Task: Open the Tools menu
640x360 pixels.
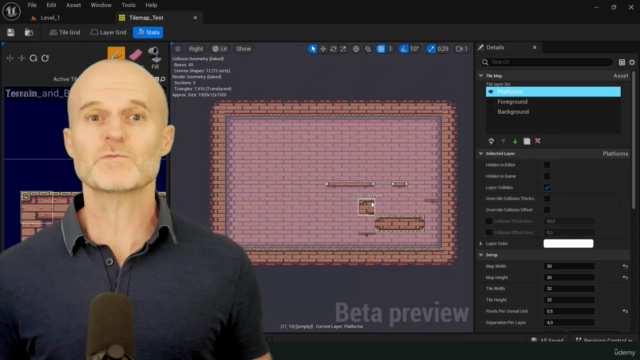Action: coord(128,5)
